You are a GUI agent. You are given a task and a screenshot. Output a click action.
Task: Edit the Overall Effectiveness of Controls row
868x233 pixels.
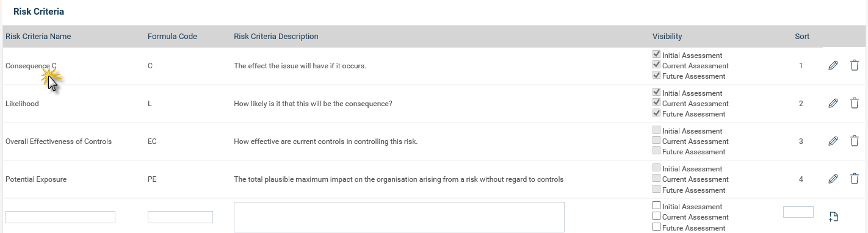tap(833, 141)
